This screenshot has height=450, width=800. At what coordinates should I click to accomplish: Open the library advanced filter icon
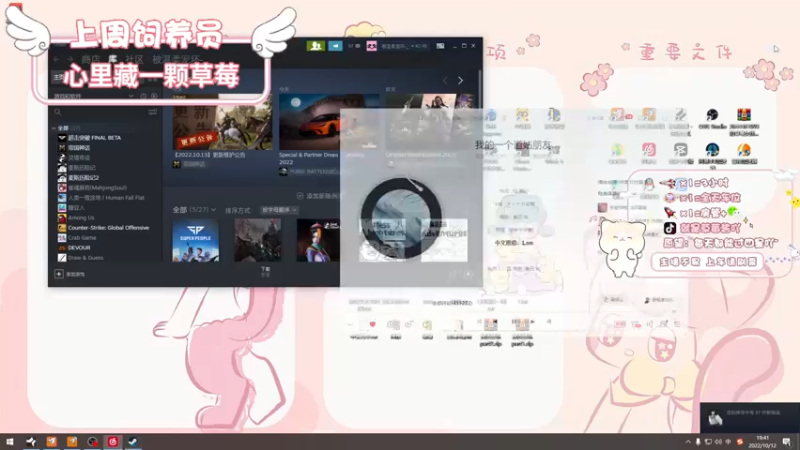(152, 112)
